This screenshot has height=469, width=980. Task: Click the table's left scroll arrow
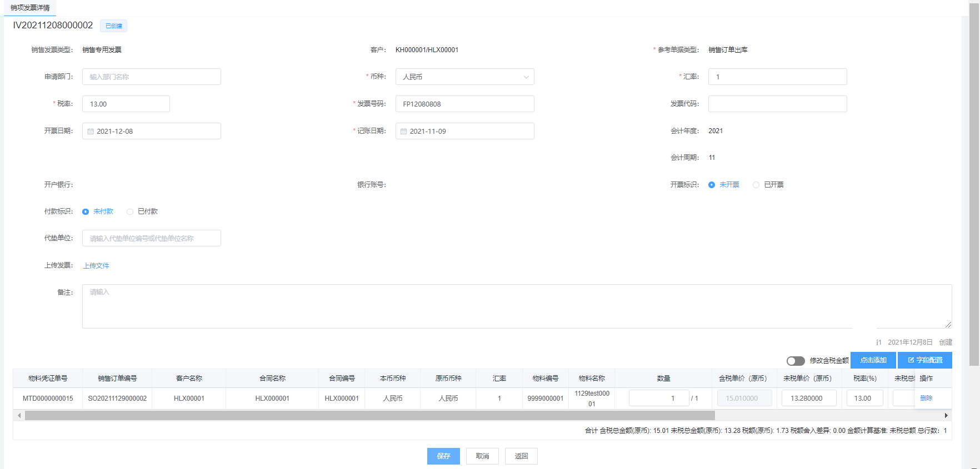click(19, 415)
